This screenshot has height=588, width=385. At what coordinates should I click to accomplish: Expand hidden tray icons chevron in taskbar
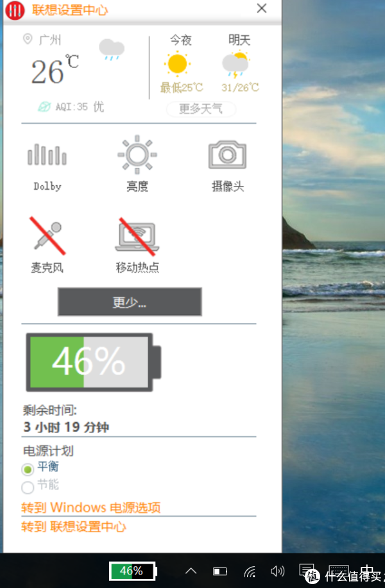tap(191, 571)
